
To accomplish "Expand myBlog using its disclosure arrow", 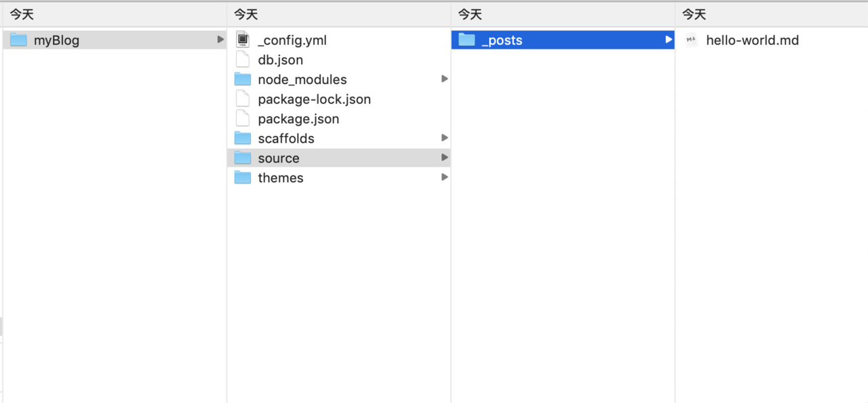I will [220, 40].
